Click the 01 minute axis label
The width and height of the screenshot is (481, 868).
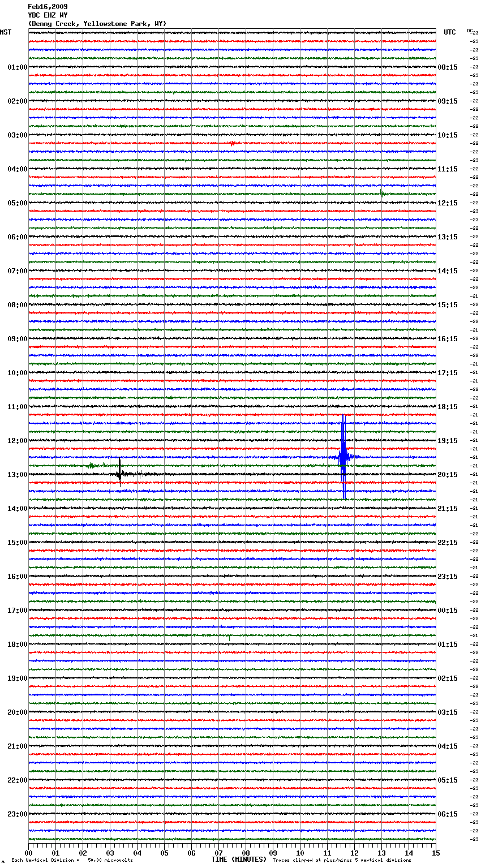pos(55,853)
